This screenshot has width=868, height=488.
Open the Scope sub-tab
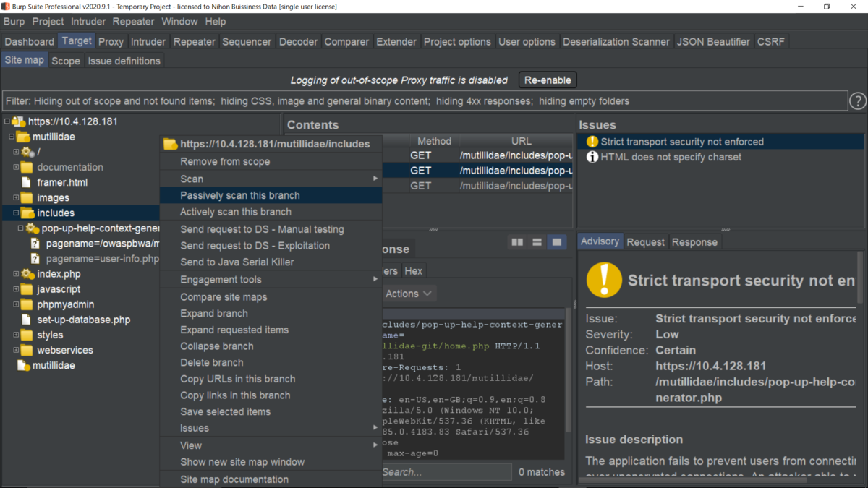(66, 61)
